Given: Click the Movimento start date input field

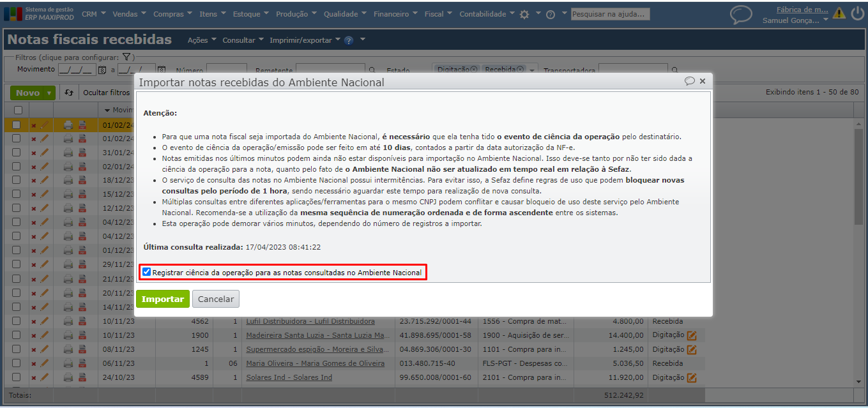Looking at the screenshot, I should [77, 70].
